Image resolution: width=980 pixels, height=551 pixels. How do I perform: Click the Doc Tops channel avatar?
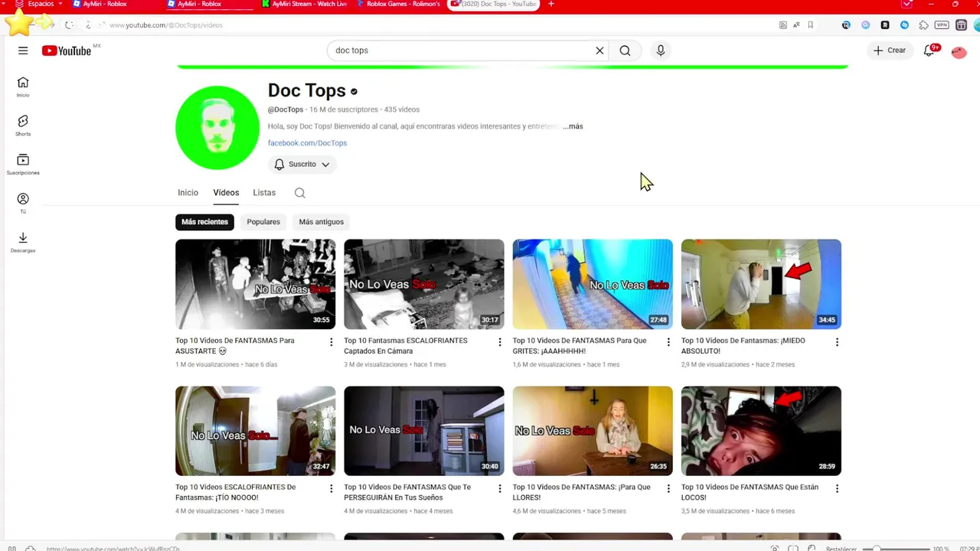[x=217, y=127]
